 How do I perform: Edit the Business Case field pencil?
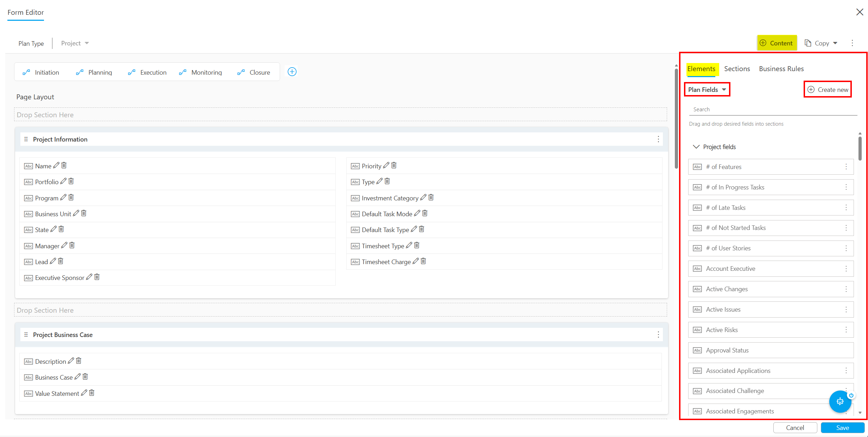click(x=77, y=377)
